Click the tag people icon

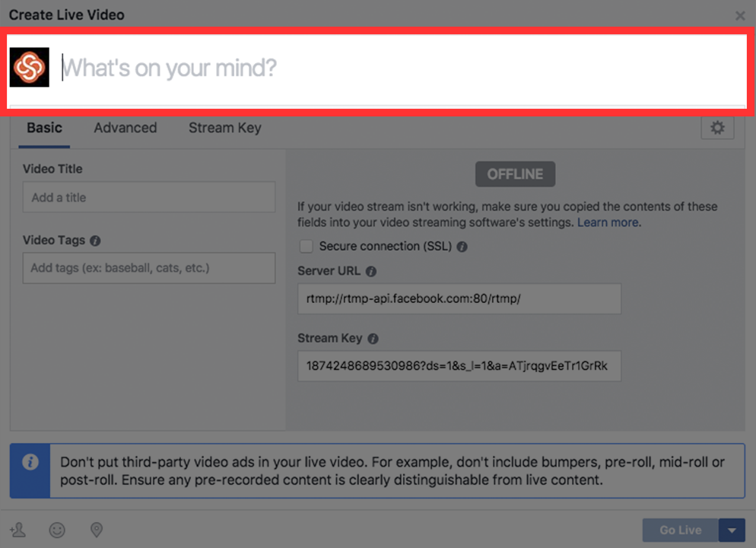(x=17, y=530)
